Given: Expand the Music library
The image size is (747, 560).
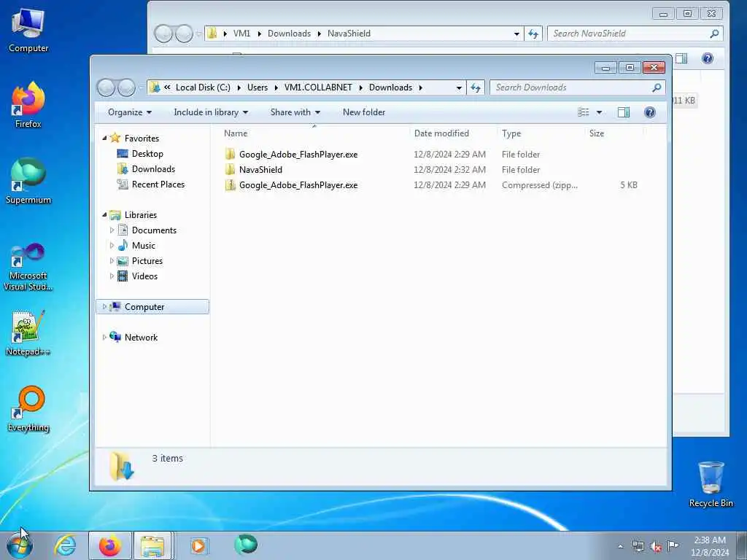Looking at the screenshot, I should tap(112, 246).
